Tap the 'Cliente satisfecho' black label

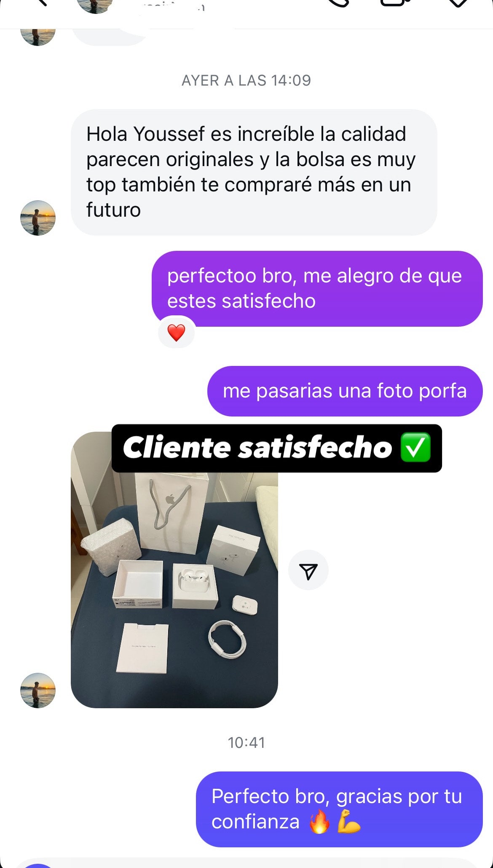tap(277, 448)
